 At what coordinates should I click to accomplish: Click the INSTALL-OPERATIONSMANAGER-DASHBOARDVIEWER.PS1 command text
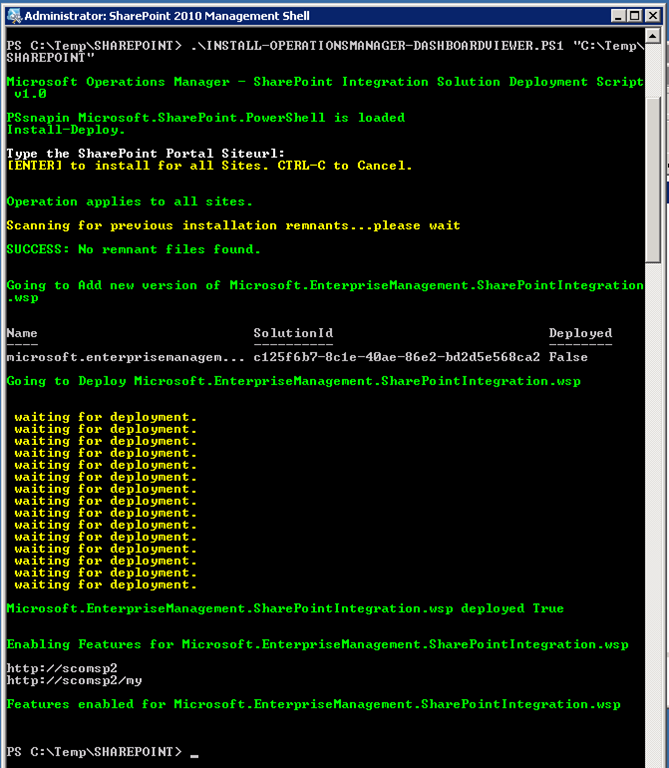point(377,46)
